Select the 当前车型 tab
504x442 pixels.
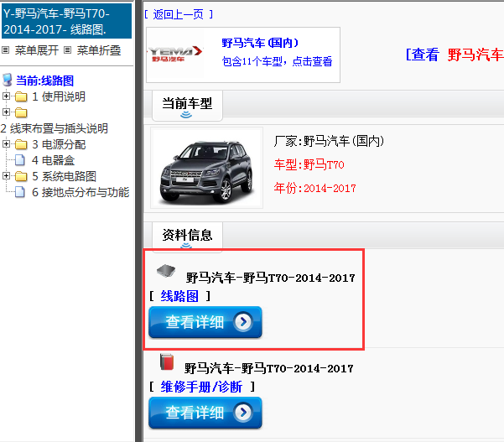point(187,106)
